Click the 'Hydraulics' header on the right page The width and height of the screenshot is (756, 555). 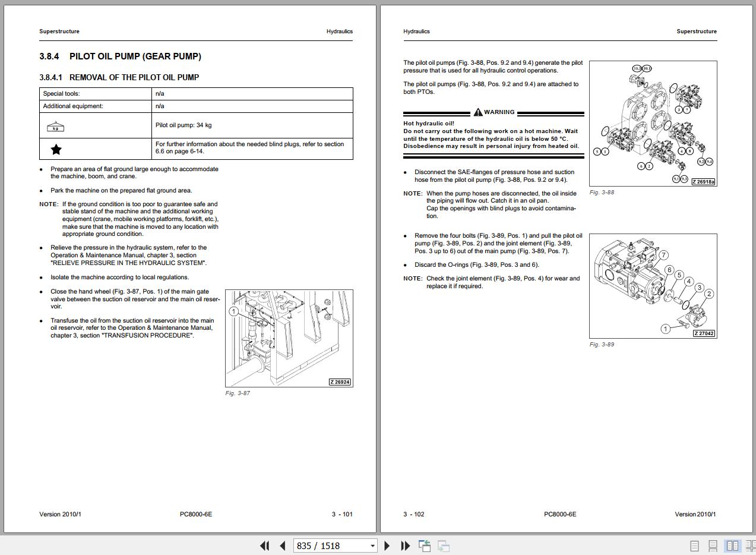coord(416,31)
